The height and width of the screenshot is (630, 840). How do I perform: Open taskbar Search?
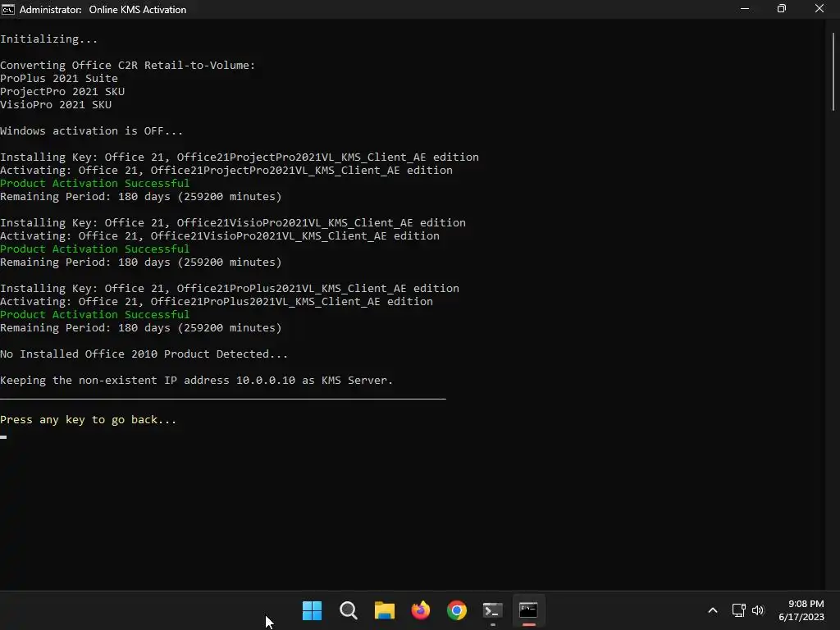point(348,610)
